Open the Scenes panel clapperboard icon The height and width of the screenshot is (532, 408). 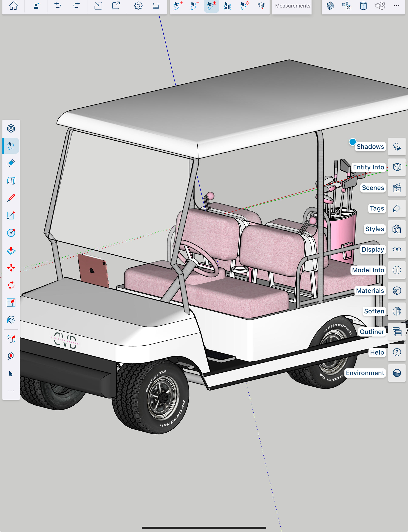397,188
